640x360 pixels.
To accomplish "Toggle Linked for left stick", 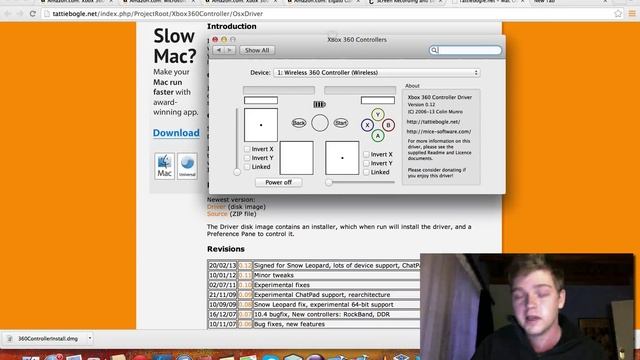I will click(247, 167).
